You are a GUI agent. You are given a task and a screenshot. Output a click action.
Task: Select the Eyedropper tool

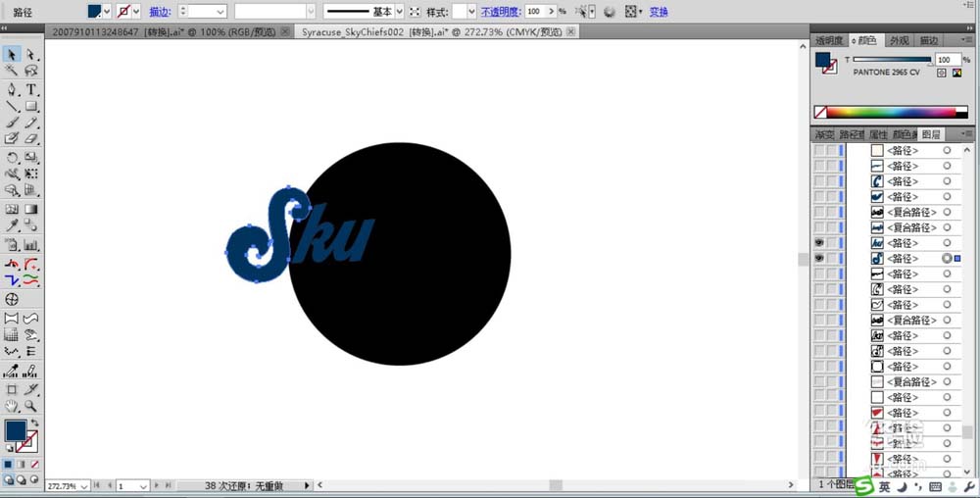tap(11, 225)
